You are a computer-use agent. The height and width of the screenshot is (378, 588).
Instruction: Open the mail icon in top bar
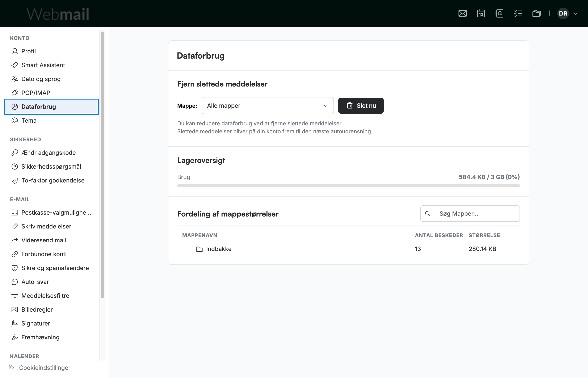462,13
